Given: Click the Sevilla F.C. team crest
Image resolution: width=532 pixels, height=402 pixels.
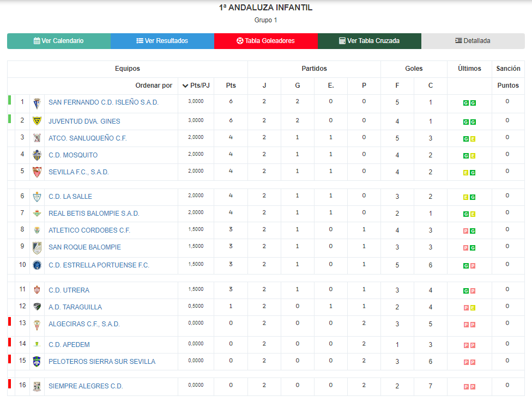Looking at the screenshot, I should coord(37,172).
